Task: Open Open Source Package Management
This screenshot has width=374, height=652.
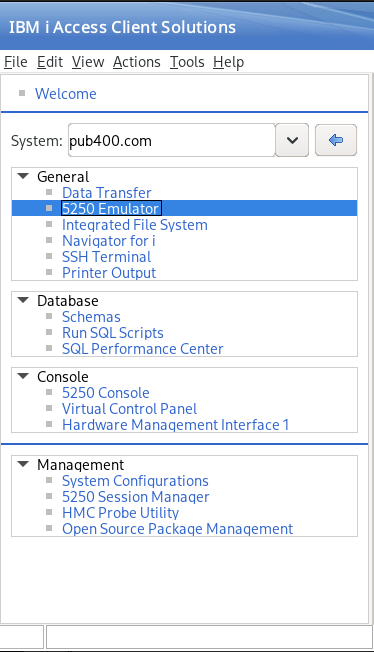Action: (x=178, y=529)
